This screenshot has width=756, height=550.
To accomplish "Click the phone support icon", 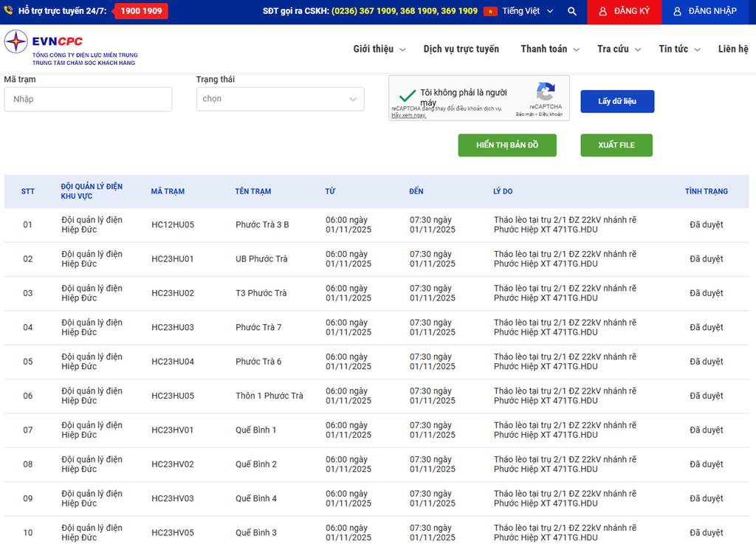I will [x=9, y=11].
